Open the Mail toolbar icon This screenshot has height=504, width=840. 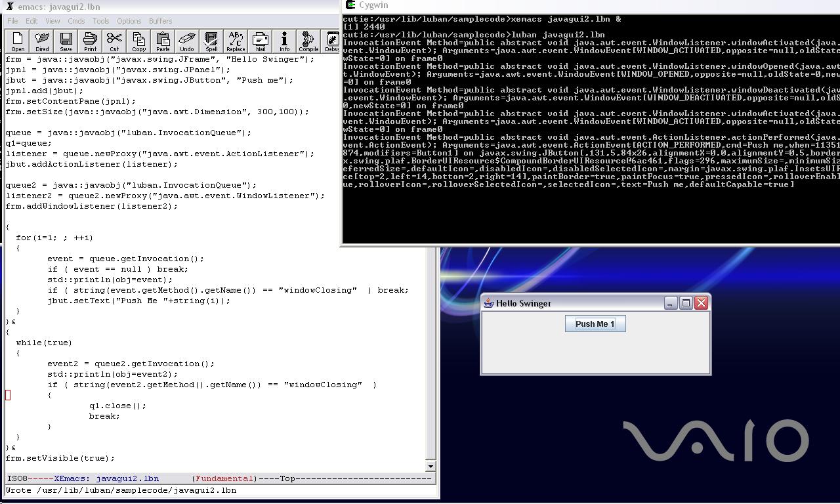click(x=261, y=41)
